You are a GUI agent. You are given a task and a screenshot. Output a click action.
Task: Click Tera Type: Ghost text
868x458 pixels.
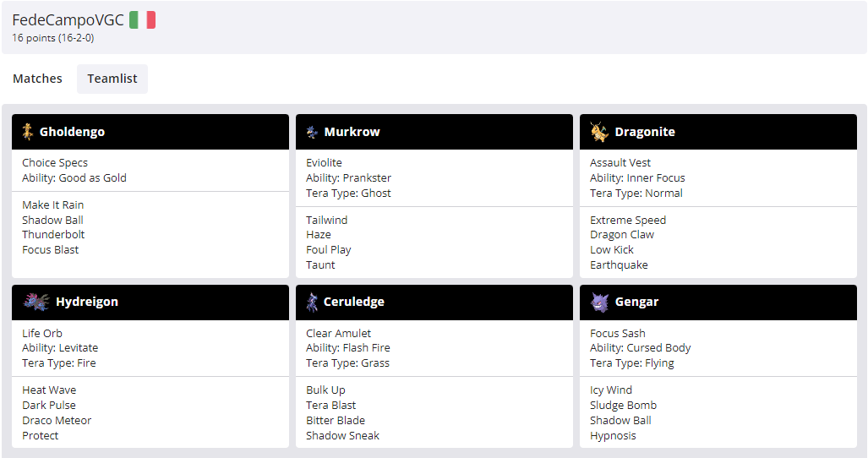pyautogui.click(x=349, y=193)
